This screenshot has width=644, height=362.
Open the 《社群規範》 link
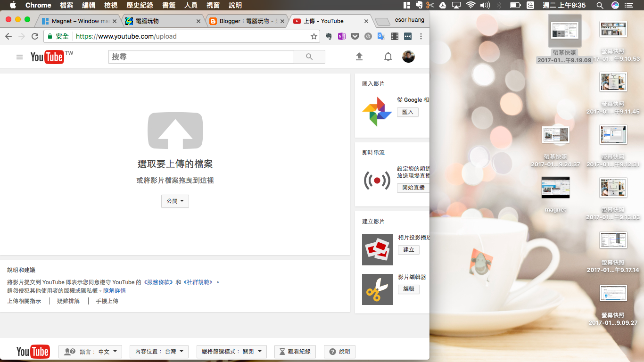[198, 282]
